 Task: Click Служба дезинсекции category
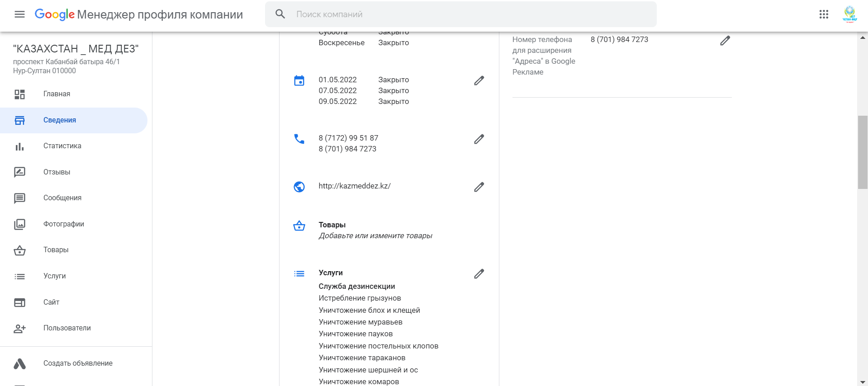point(357,286)
